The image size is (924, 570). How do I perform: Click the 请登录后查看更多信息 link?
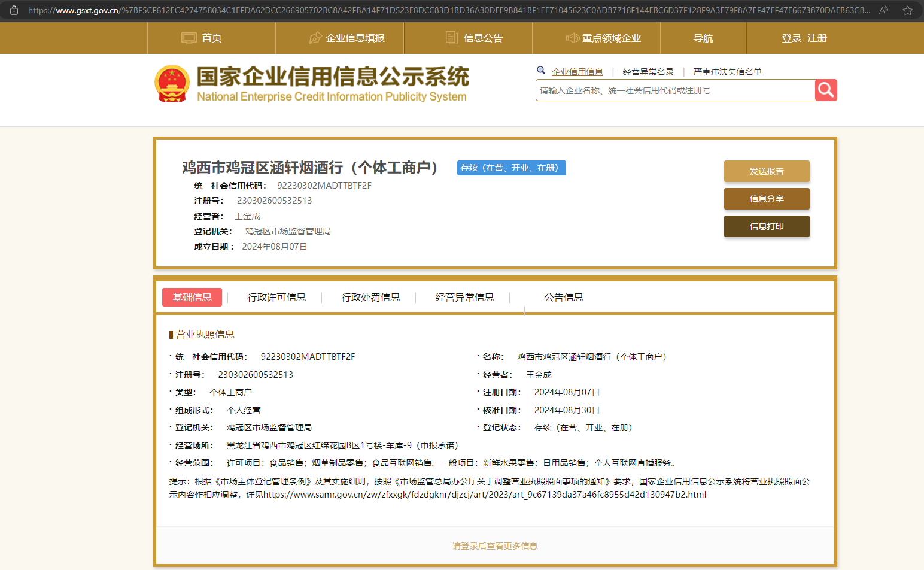(495, 546)
